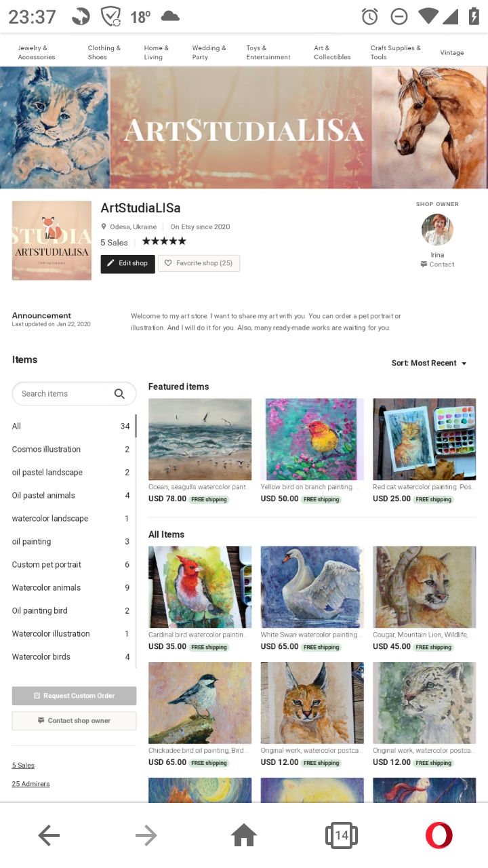The height and width of the screenshot is (868, 488).
Task: Go to browser home page icon
Action: click(244, 835)
